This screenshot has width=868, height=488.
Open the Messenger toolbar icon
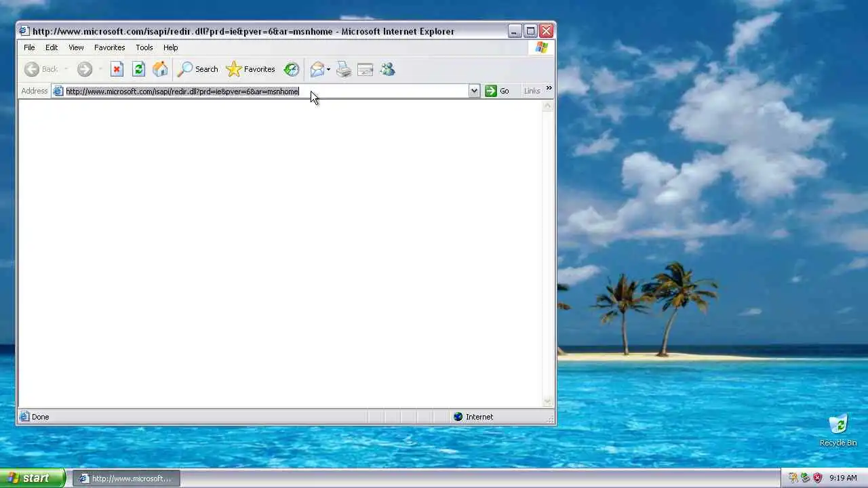tap(387, 69)
